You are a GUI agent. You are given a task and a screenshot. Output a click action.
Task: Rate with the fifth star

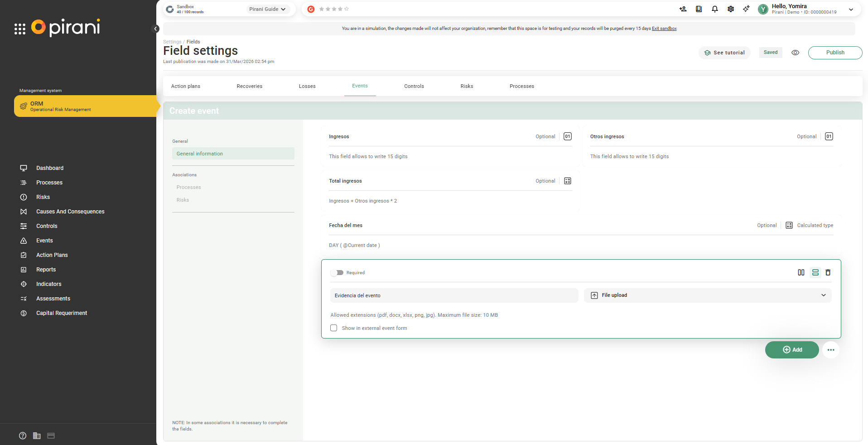[347, 9]
